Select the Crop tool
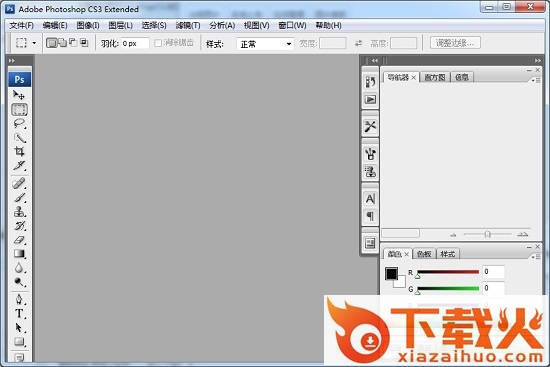The width and height of the screenshot is (550, 367). click(19, 152)
